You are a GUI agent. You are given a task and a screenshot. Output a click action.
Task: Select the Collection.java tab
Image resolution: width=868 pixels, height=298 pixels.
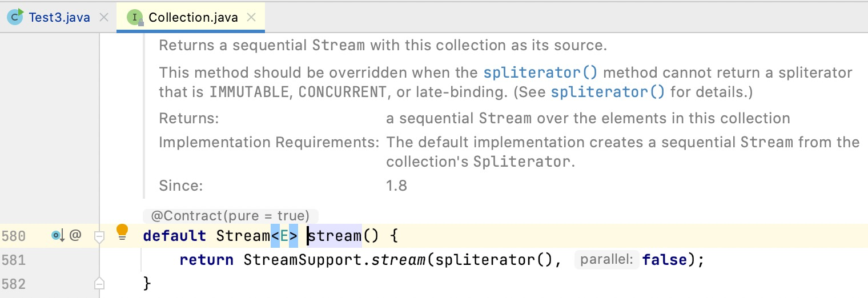coord(192,18)
